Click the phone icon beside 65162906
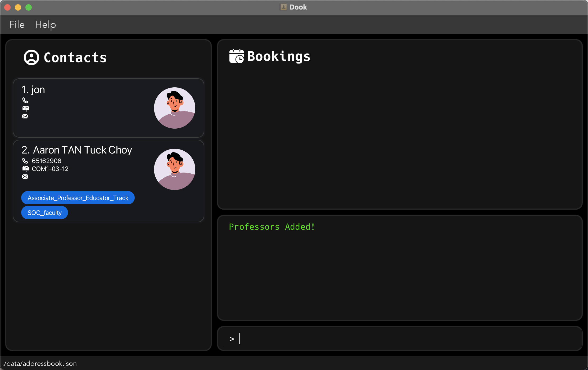This screenshot has height=370, width=588. coord(25,161)
